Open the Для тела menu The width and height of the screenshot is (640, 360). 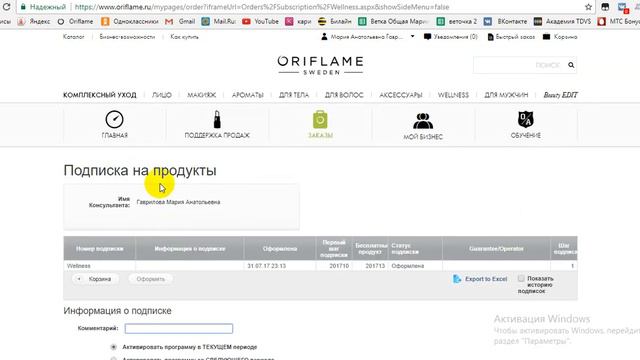(x=294, y=95)
